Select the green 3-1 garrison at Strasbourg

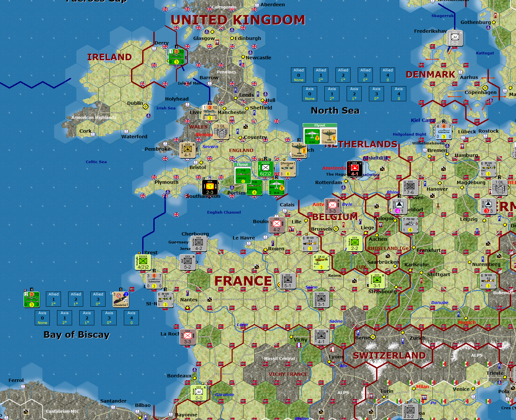click(x=377, y=281)
